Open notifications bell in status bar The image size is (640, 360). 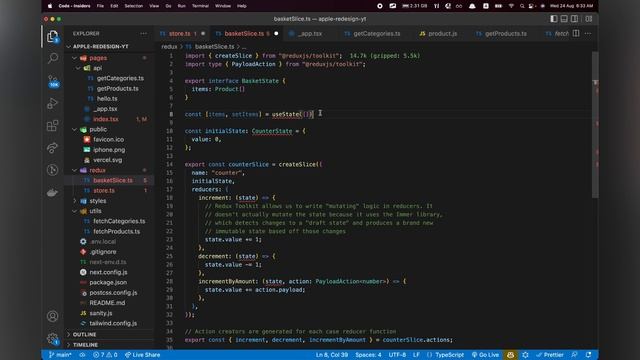[588, 355]
